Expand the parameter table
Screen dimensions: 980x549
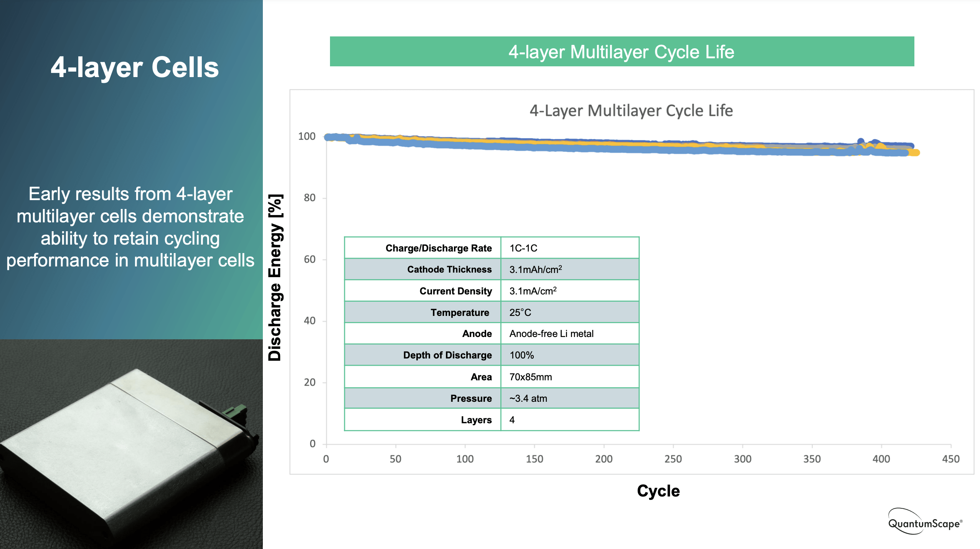(491, 334)
